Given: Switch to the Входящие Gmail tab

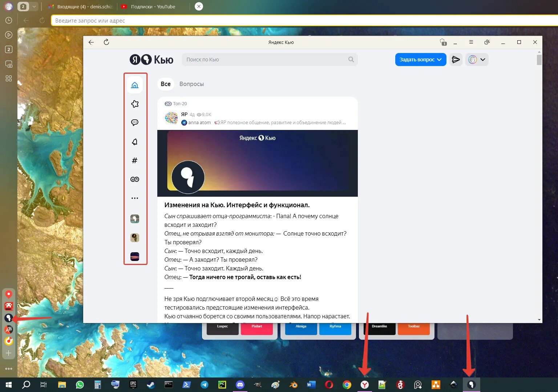Looking at the screenshot, I should tap(81, 7).
